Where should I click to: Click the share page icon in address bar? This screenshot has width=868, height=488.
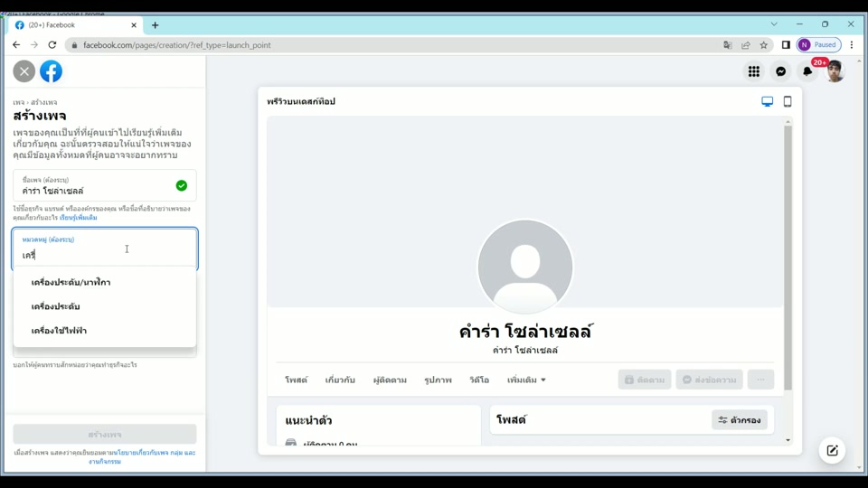[x=746, y=45]
